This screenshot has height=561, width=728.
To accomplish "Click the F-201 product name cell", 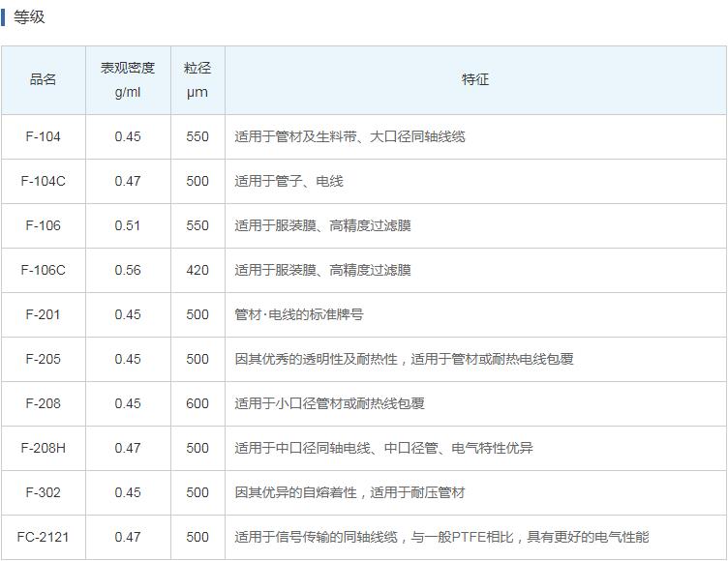I will click(x=44, y=314).
